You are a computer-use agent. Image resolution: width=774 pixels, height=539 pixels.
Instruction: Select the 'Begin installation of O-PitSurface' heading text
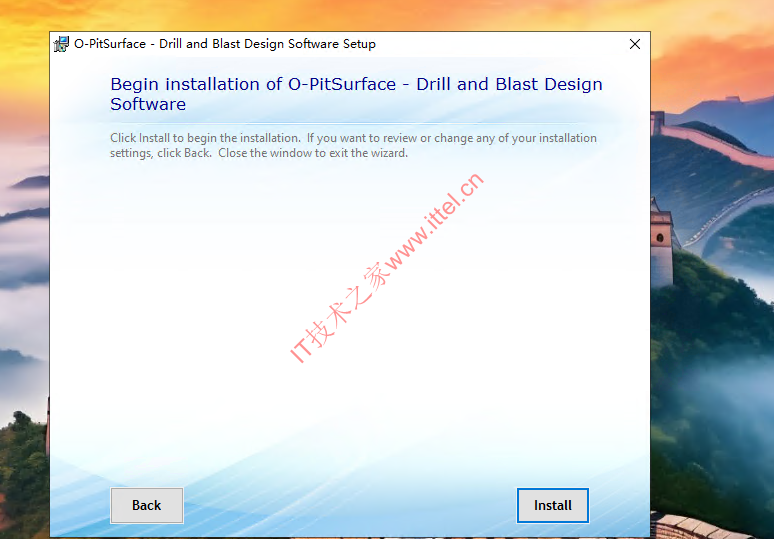click(356, 94)
